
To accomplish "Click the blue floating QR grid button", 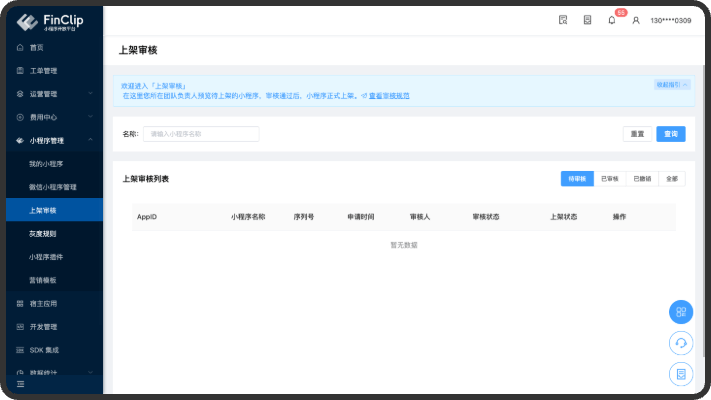I will point(680,311).
